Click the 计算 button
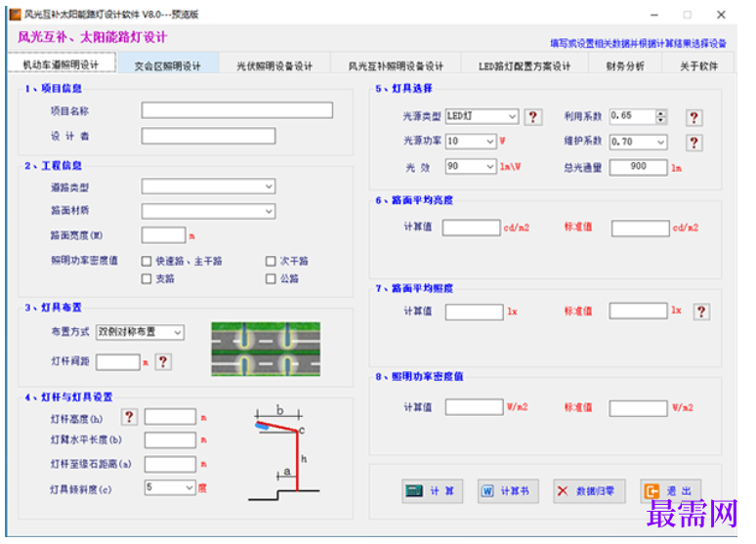Viewport: 756px width, 544px height. pos(433,491)
